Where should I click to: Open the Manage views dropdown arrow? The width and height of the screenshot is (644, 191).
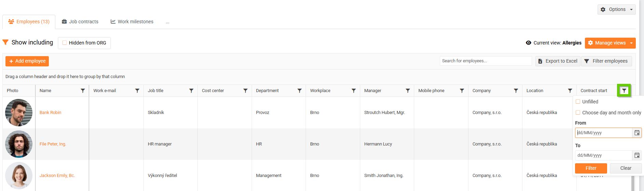[631, 43]
